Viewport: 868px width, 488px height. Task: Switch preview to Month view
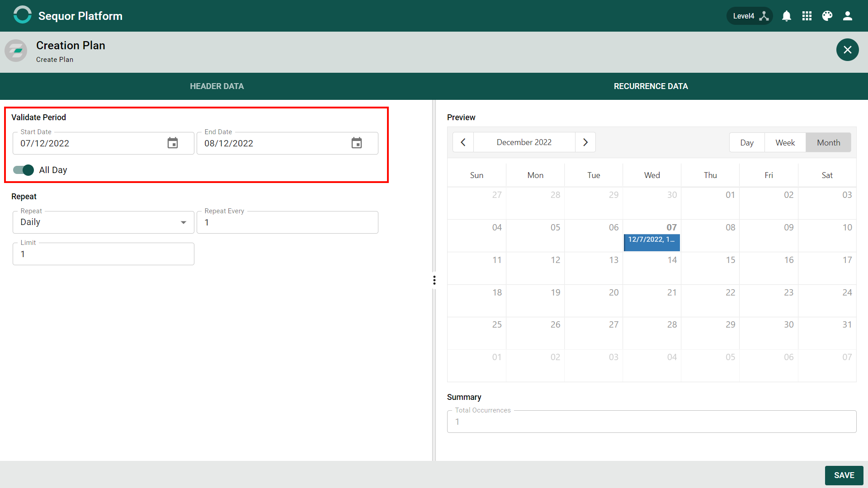(x=829, y=143)
